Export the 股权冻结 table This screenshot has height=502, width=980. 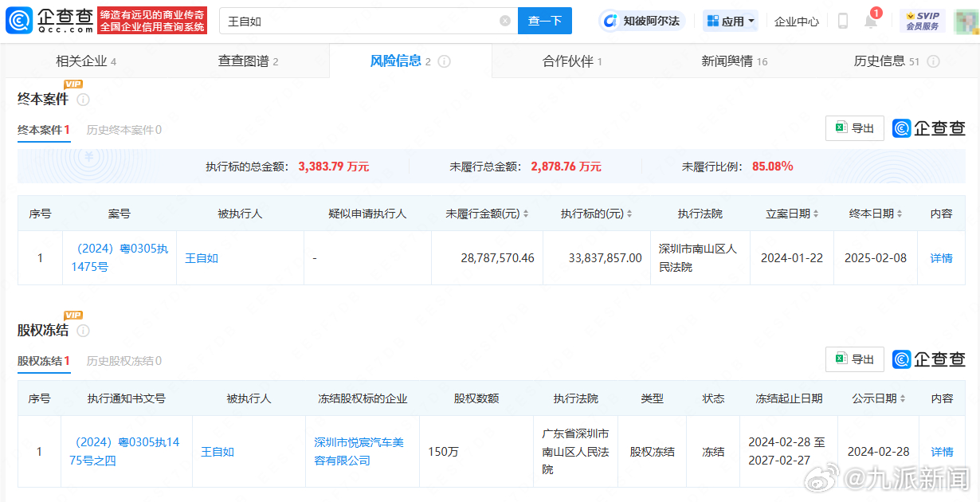pyautogui.click(x=855, y=359)
